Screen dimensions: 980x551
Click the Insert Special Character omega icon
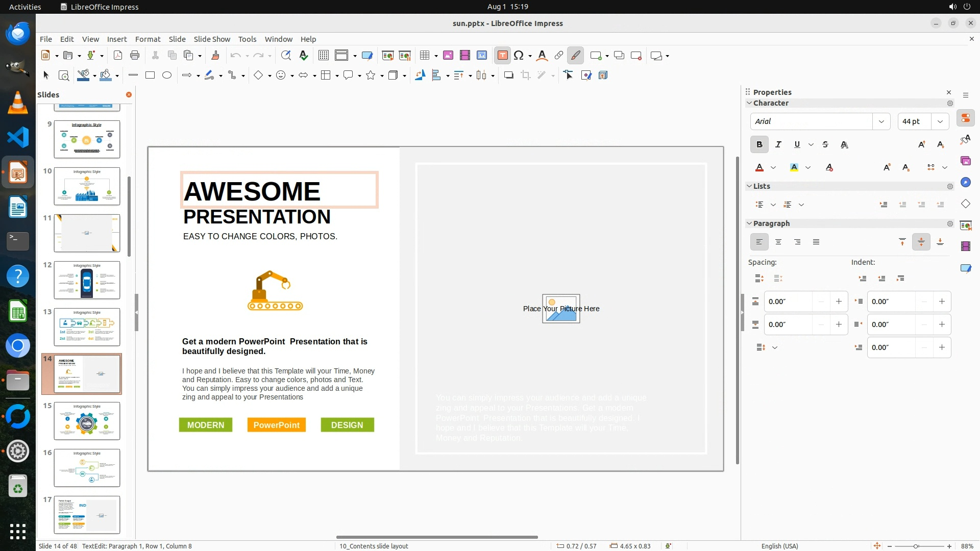click(x=519, y=56)
